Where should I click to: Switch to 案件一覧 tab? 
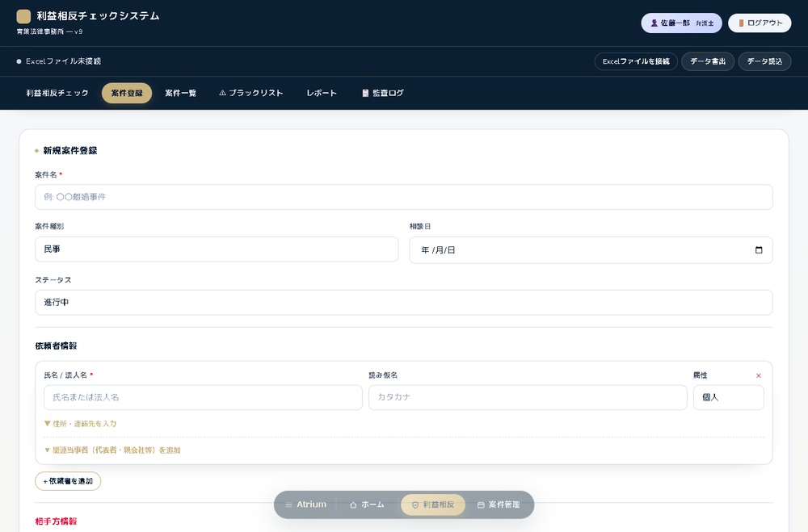pos(180,93)
